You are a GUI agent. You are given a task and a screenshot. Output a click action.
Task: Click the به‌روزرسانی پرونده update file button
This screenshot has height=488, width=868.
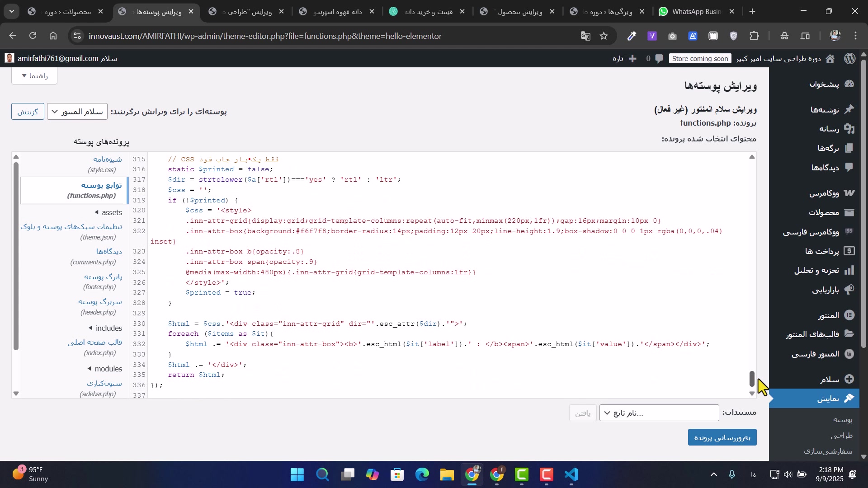pyautogui.click(x=722, y=437)
